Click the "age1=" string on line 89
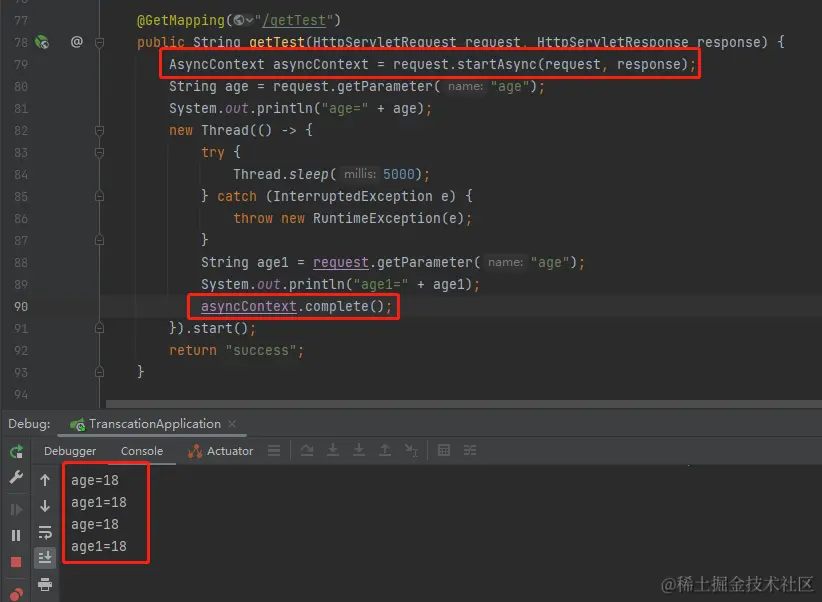 [x=381, y=284]
